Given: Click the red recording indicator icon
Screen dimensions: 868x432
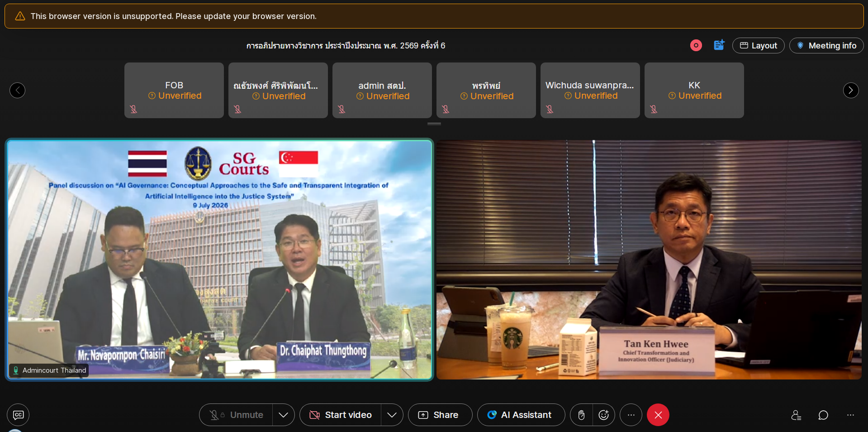Looking at the screenshot, I should coord(696,45).
